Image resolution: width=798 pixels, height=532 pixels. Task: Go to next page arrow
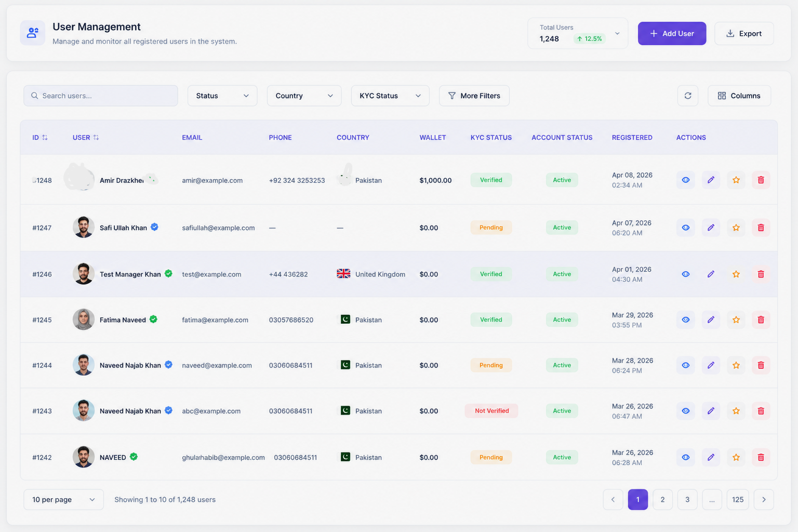coord(764,500)
